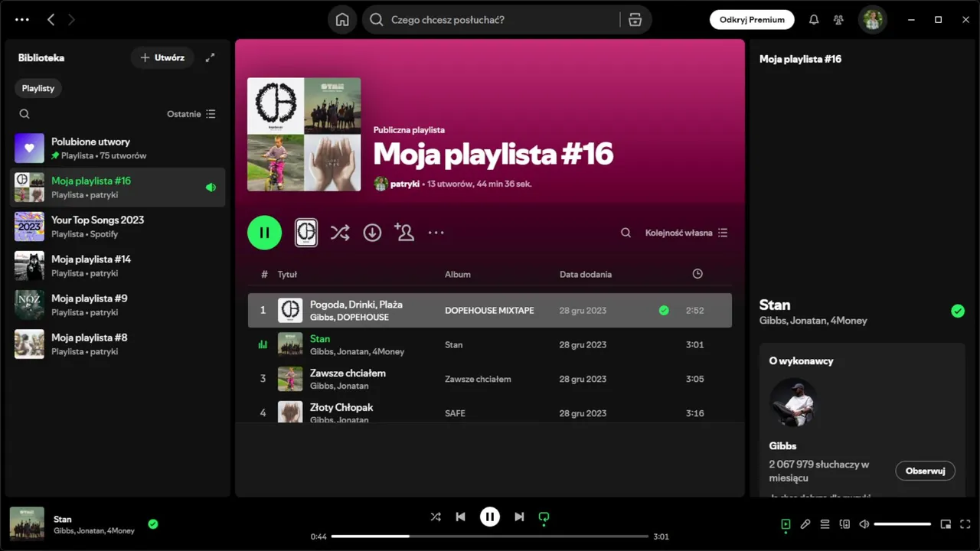
Task: Open Friend Activity icon
Action: point(838,20)
